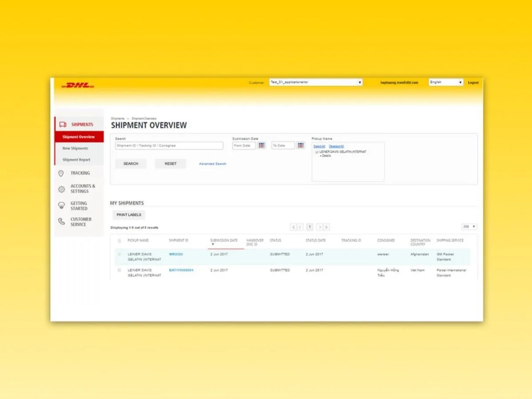
Task: Go to the last results page
Action: click(x=326, y=227)
